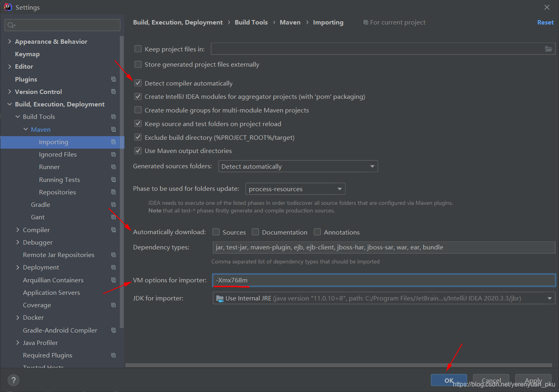Viewport: 559px width, 392px height.
Task: Click the project-level icon beside Ignored Files
Action: click(x=113, y=154)
